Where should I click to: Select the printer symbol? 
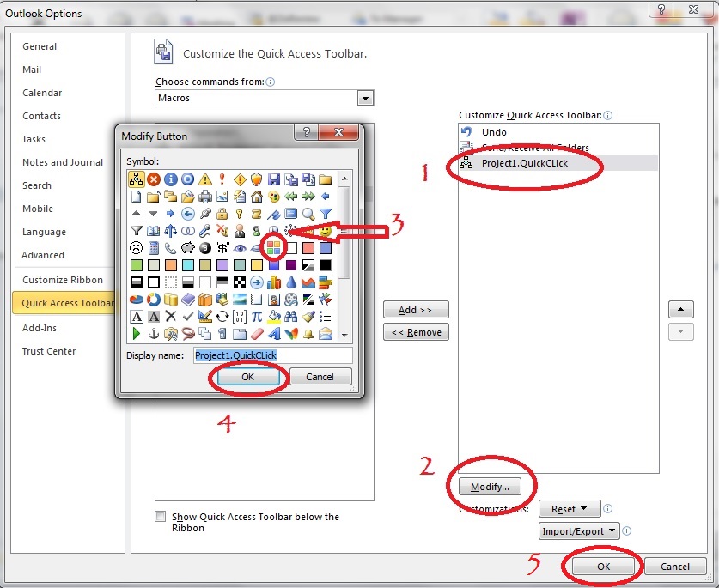[205, 197]
